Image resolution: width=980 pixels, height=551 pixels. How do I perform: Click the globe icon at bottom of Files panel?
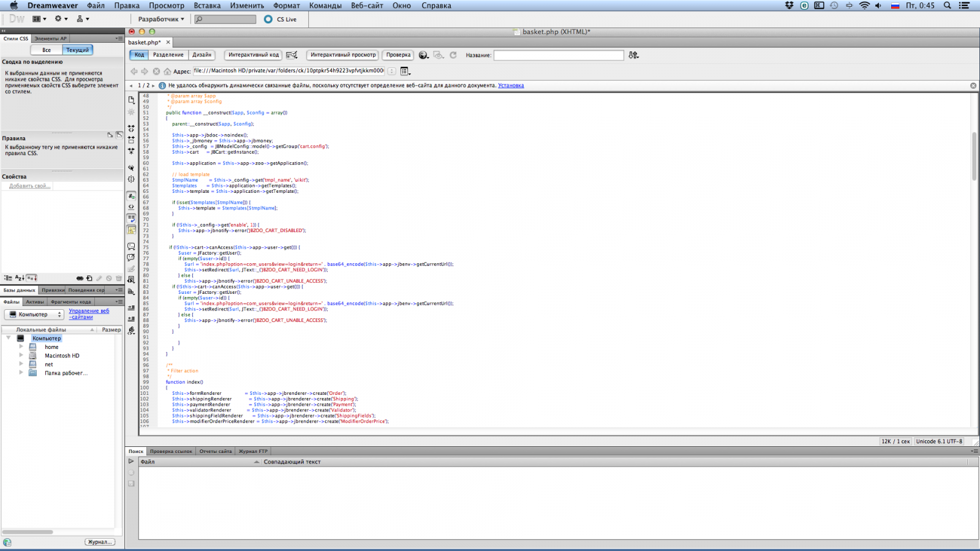pos(7,542)
